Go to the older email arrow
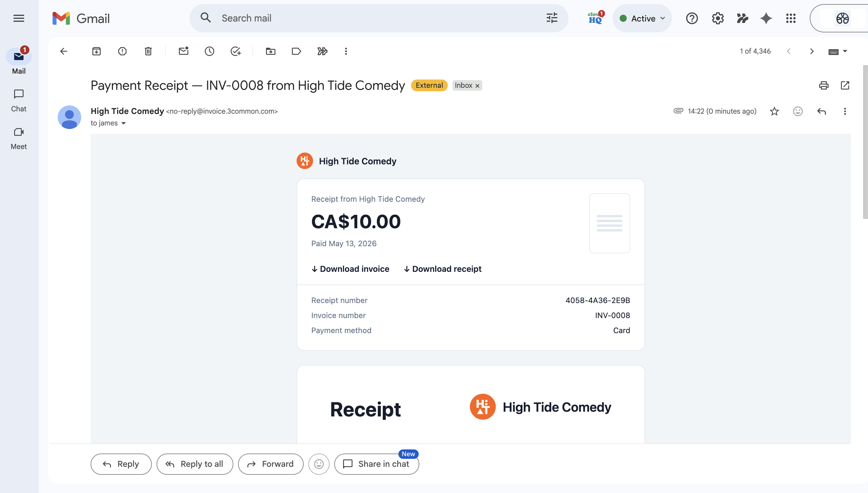The height and width of the screenshot is (493, 868). (x=812, y=51)
